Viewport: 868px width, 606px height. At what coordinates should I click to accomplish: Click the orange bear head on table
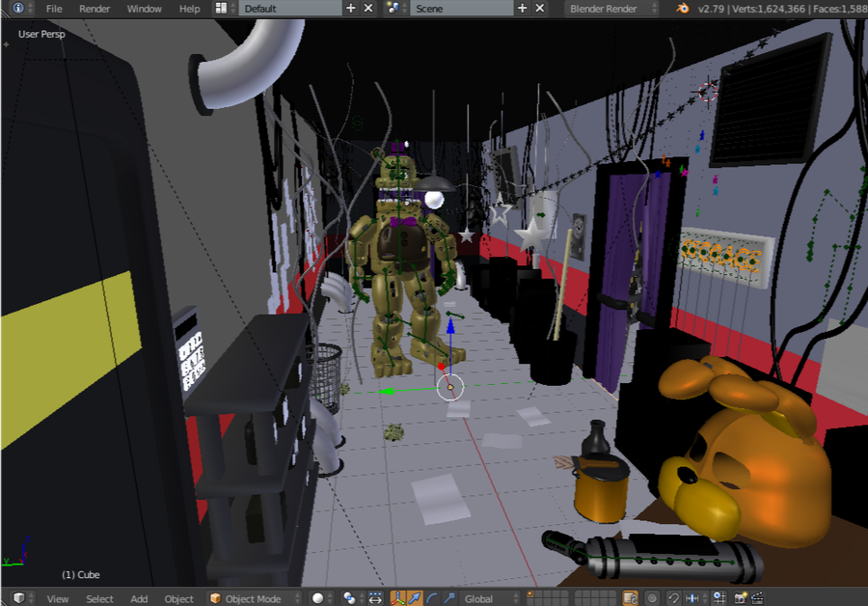pyautogui.click(x=745, y=454)
